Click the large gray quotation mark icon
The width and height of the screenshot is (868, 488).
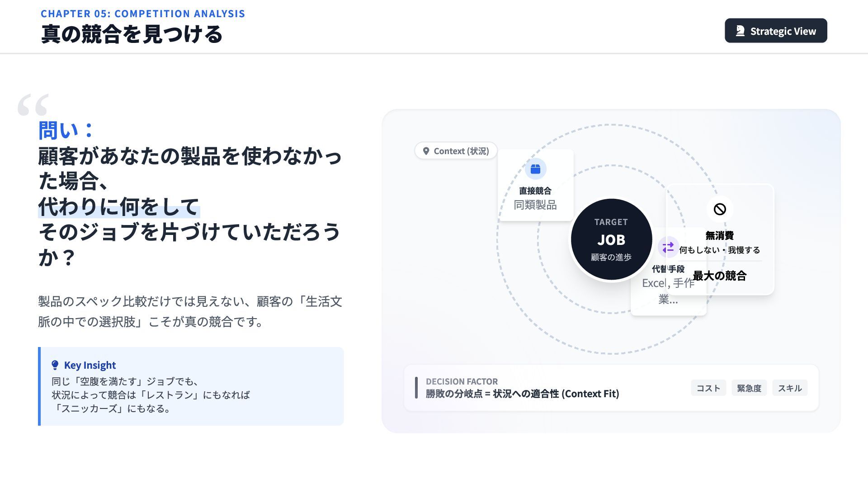coord(33,105)
